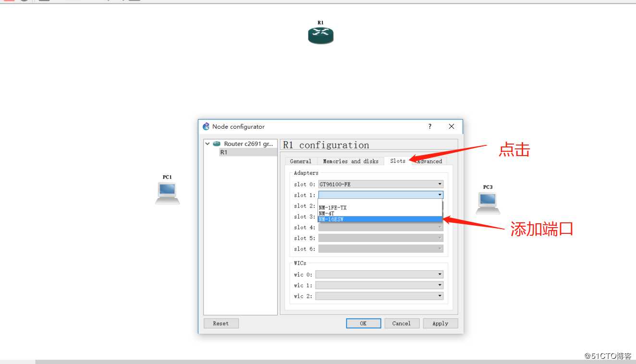Choose NM-16ESW from the slot 1 list

pos(380,219)
